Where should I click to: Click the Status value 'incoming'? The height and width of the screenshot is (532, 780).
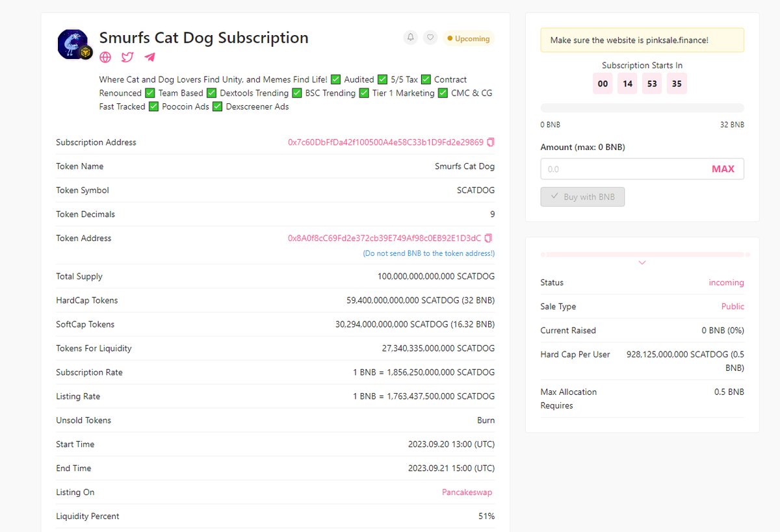(727, 283)
